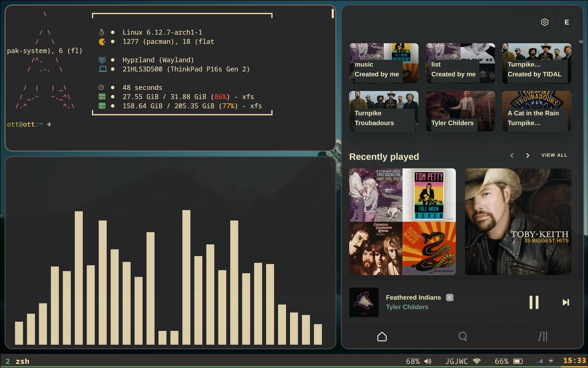The width and height of the screenshot is (588, 368).
Task: Click the volume speaker icon in status bar
Action: tap(428, 361)
